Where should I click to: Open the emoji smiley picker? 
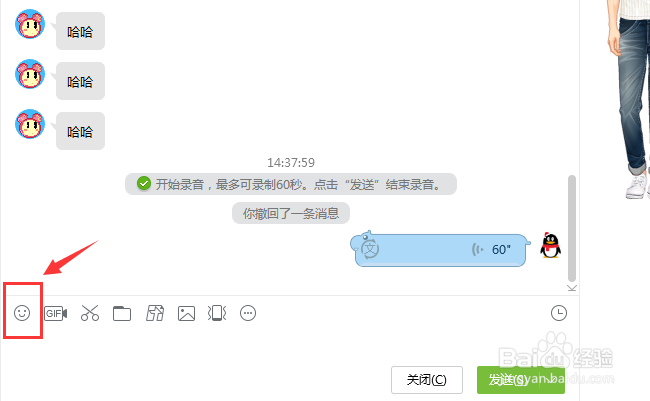click(x=22, y=313)
